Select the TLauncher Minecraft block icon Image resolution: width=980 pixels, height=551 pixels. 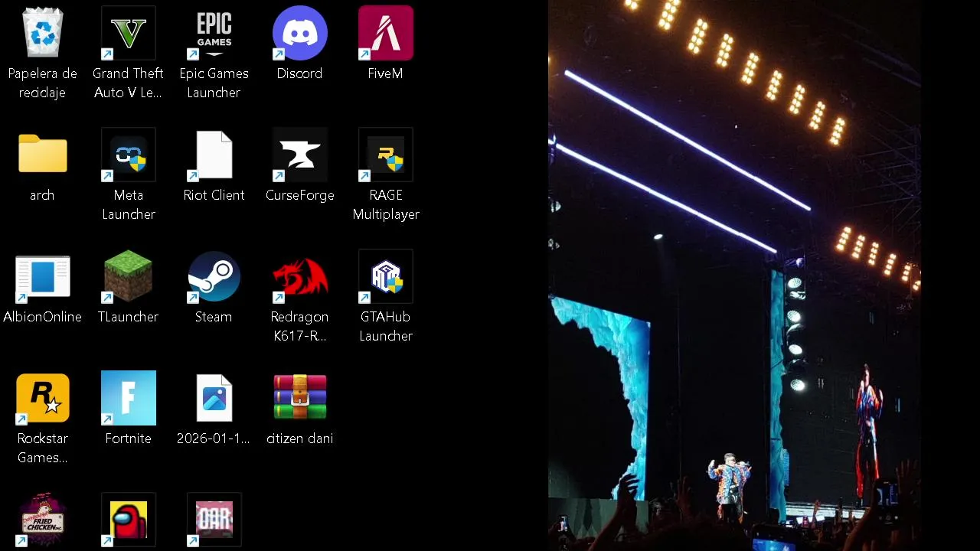(x=129, y=276)
